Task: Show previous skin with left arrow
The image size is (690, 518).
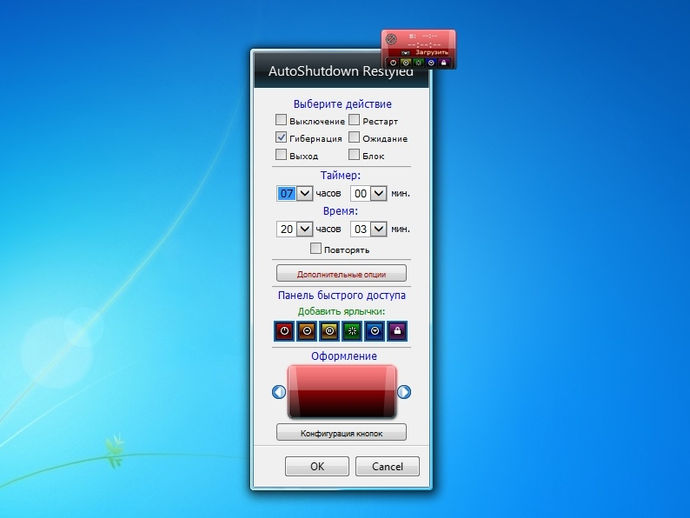Action: [x=279, y=391]
